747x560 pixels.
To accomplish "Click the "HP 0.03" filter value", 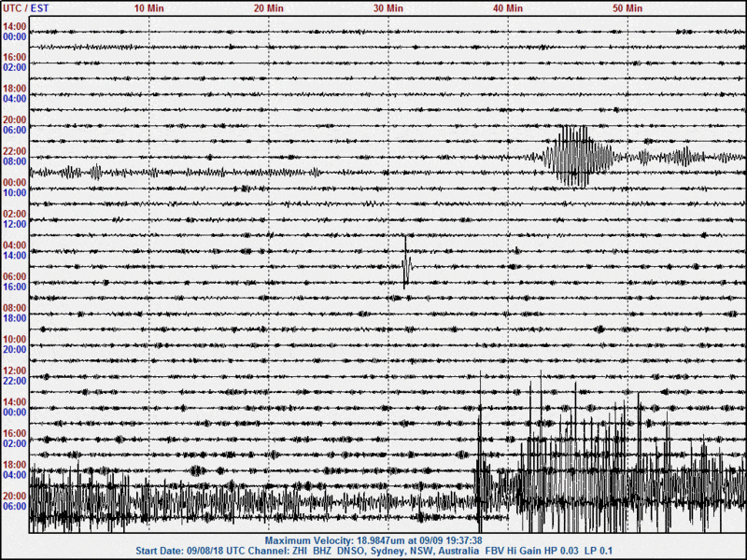I will (x=561, y=551).
